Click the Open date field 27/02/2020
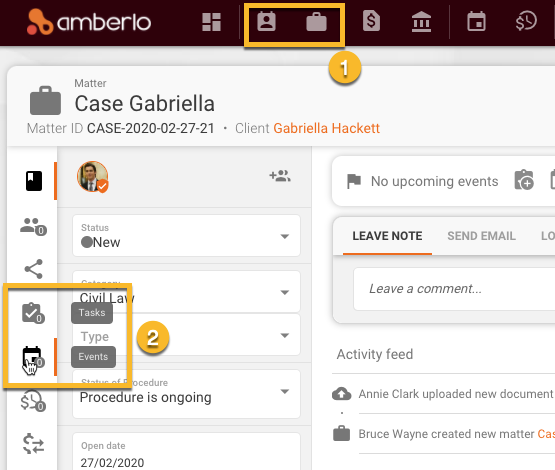 186,452
